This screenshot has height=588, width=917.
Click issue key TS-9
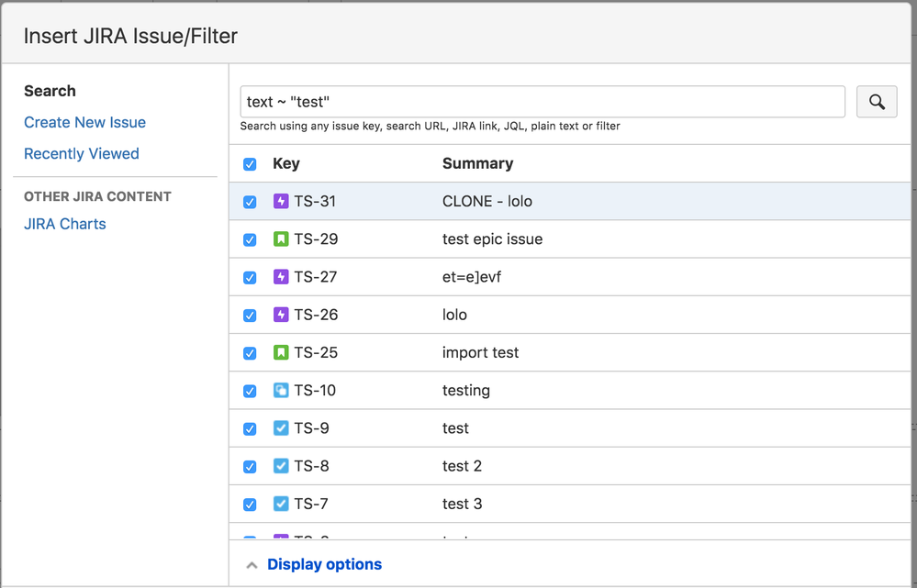[x=311, y=427]
